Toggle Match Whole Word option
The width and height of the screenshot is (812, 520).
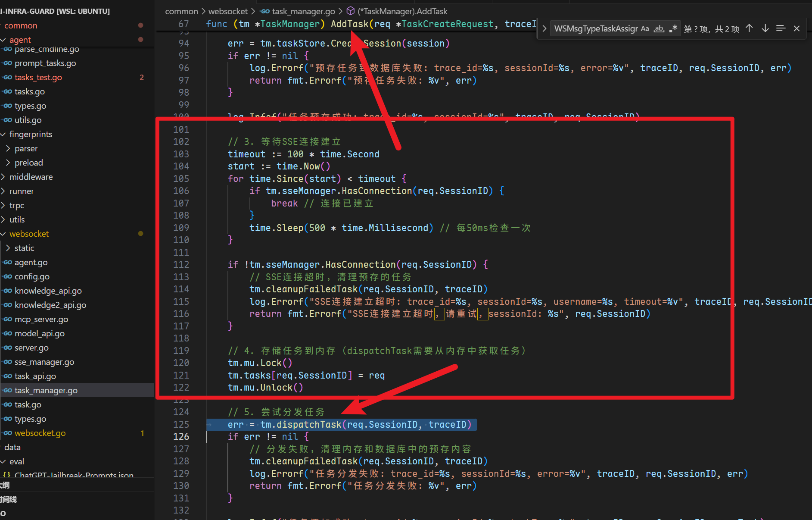[659, 29]
